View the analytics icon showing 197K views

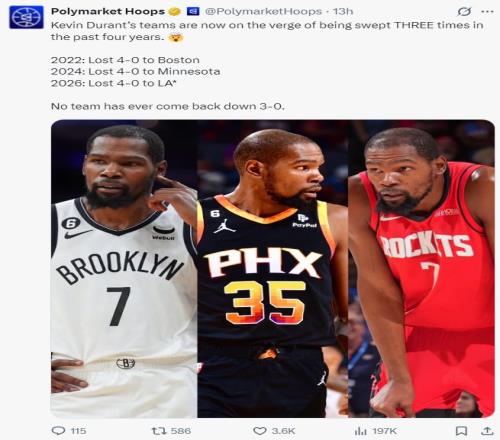pos(361,431)
